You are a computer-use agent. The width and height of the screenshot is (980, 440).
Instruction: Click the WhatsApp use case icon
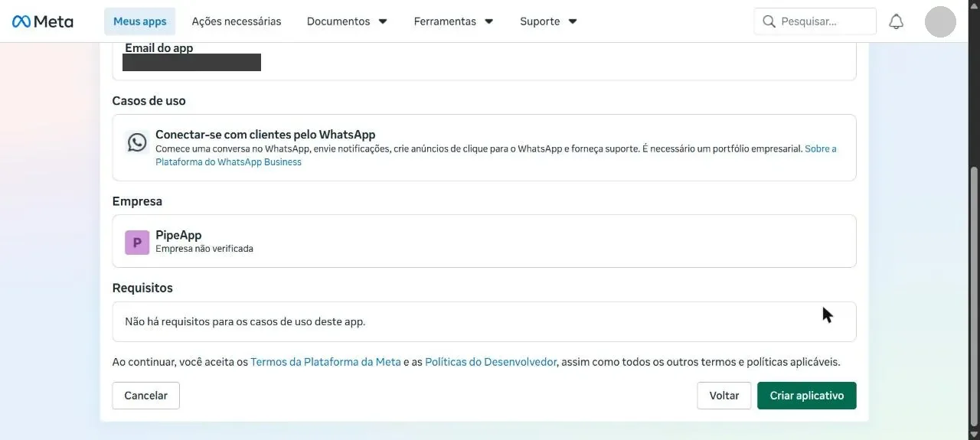tap(137, 142)
